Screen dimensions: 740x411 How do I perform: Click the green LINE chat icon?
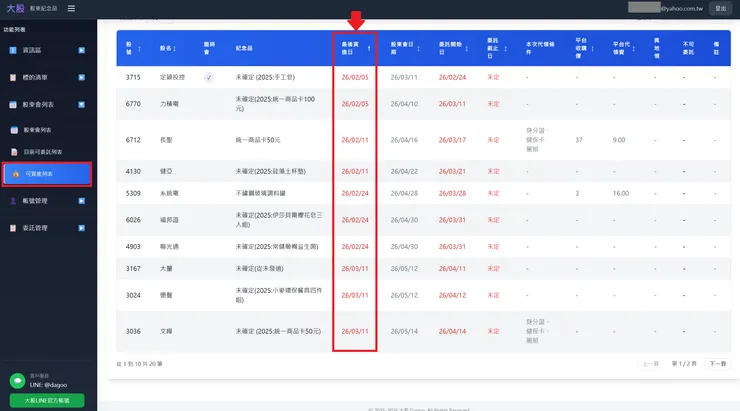click(x=17, y=381)
